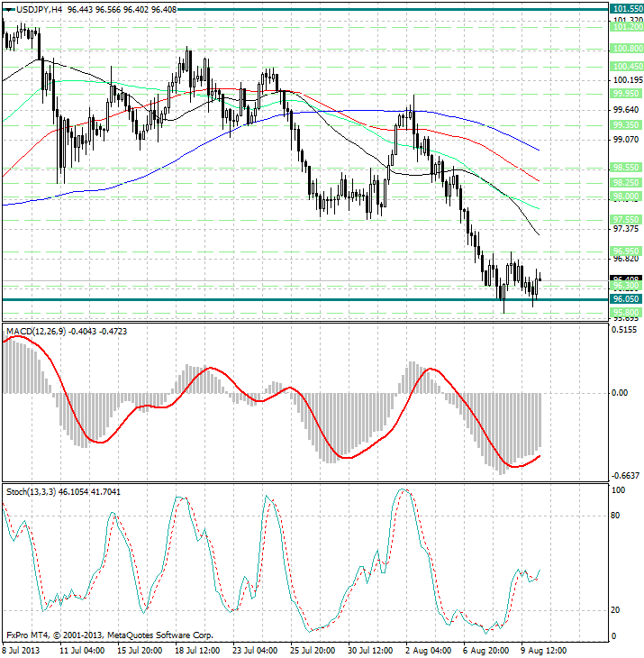This screenshot has width=644, height=658.
Task: Select the 98.250 green price label
Action: 626,183
